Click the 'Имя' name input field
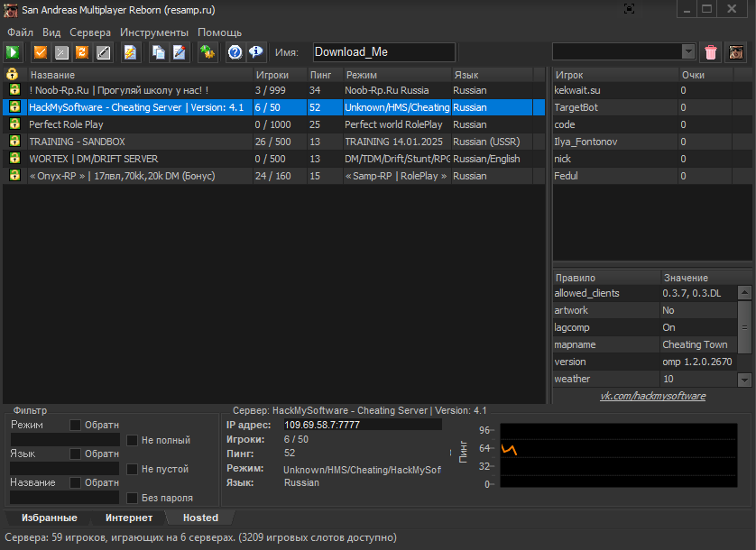Viewport: 756px width, 550px height. (x=383, y=52)
